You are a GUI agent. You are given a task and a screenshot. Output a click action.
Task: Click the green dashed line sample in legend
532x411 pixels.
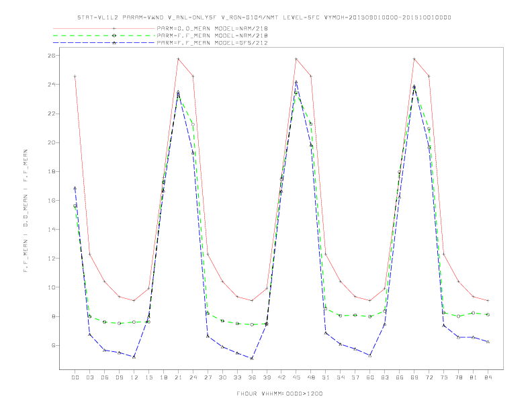[x=104, y=36]
